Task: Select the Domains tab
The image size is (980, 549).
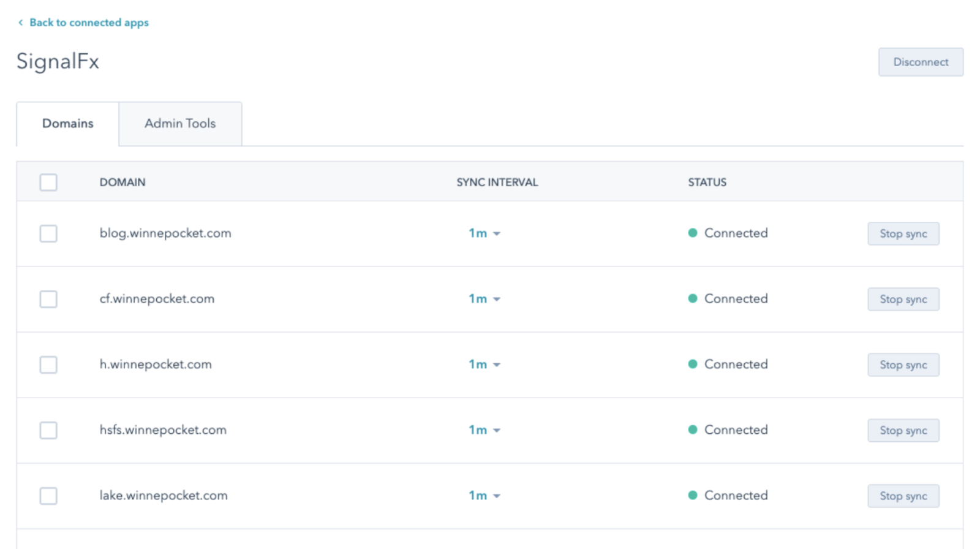Action: (67, 124)
